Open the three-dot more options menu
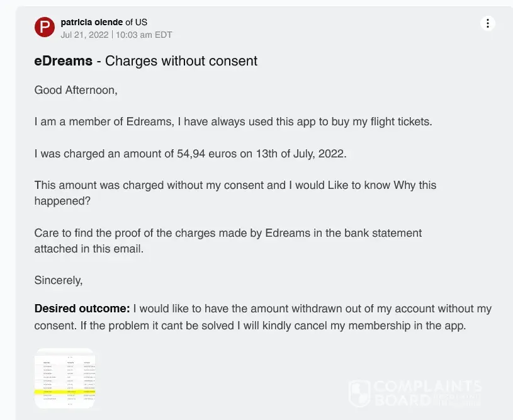 [x=487, y=24]
